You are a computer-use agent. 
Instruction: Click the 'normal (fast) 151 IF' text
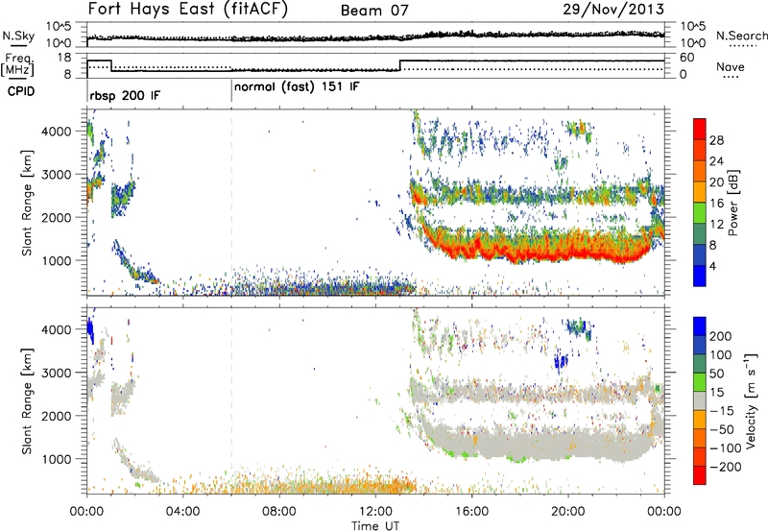pyautogui.click(x=297, y=87)
